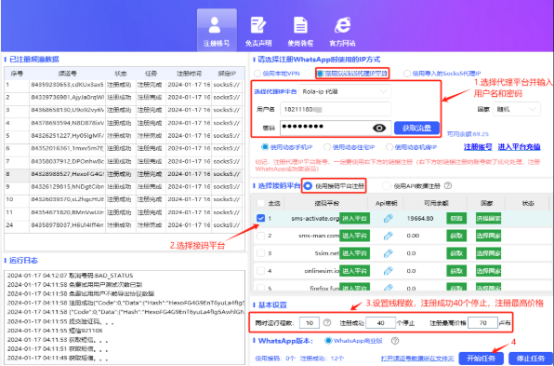The width and height of the screenshot is (554, 366).
Task: Uncheck the sms-activate.org row checkbox
Action: point(261,218)
